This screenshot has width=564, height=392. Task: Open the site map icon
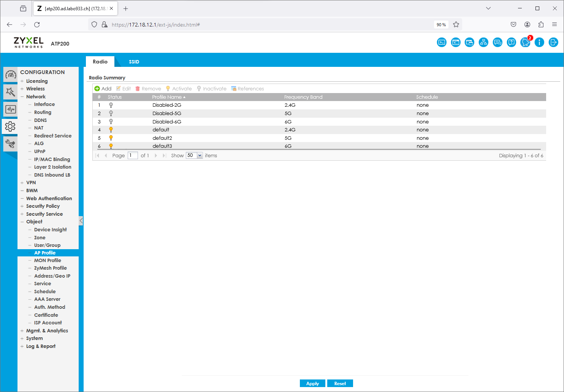pos(483,42)
